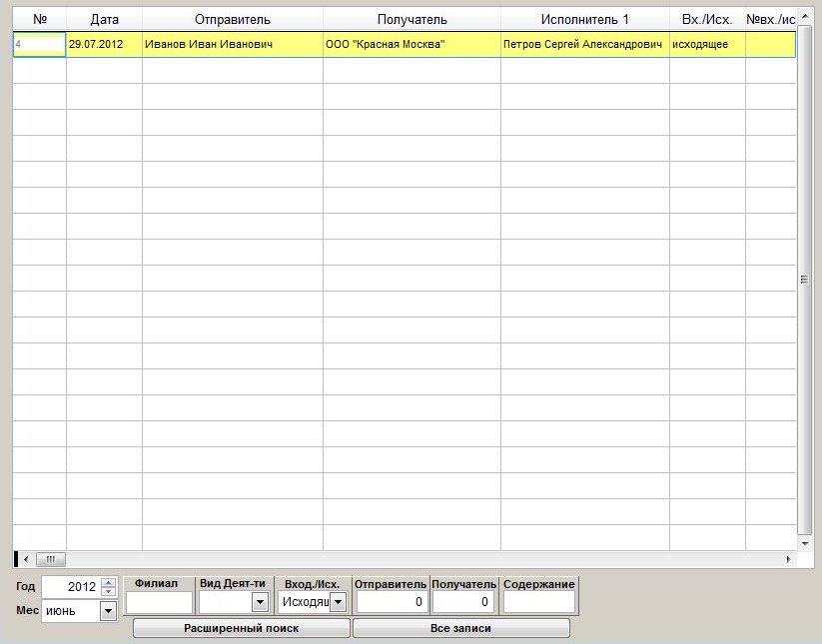The height and width of the screenshot is (644, 822).
Task: Click the vertical scrollbar up arrow
Action: 805,16
